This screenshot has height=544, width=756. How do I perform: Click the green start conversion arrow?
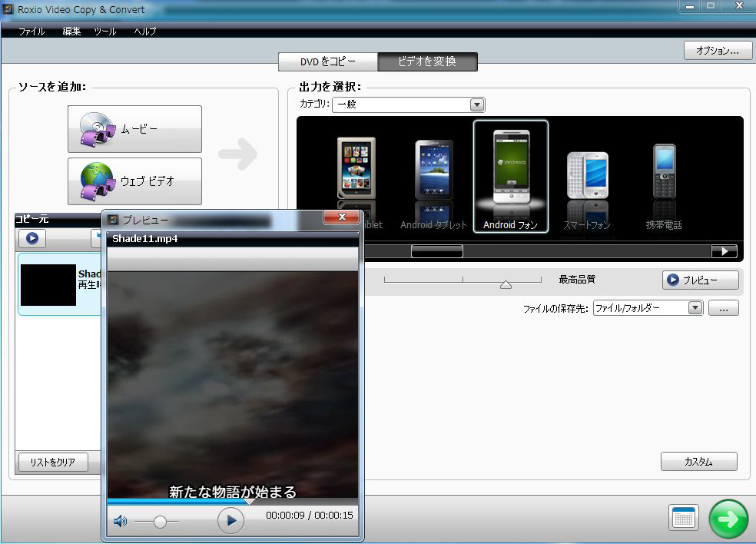(728, 519)
